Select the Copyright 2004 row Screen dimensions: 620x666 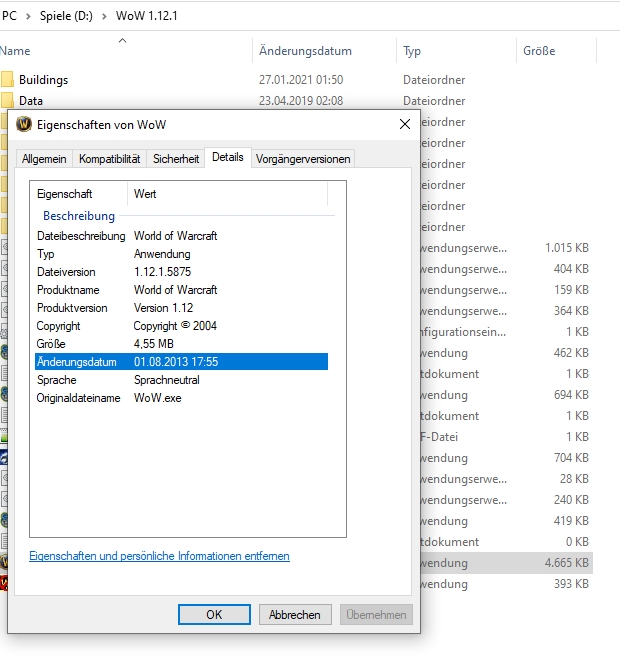181,326
